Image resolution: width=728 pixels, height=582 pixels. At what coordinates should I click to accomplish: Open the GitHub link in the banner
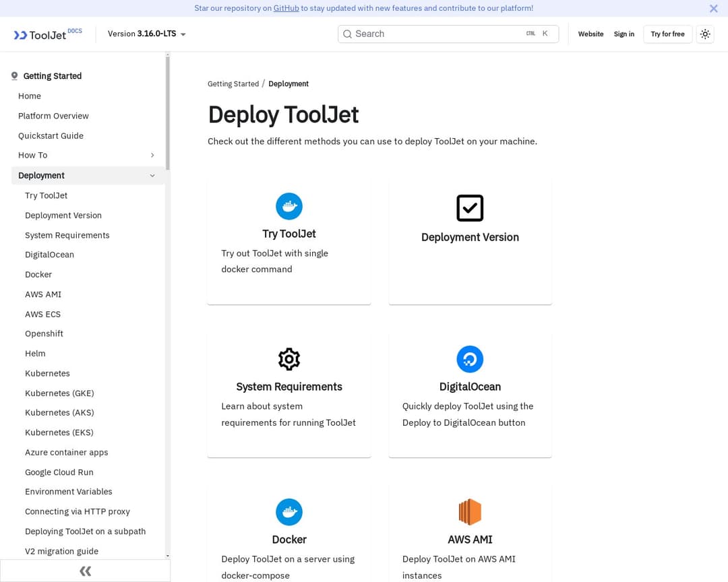click(x=286, y=8)
